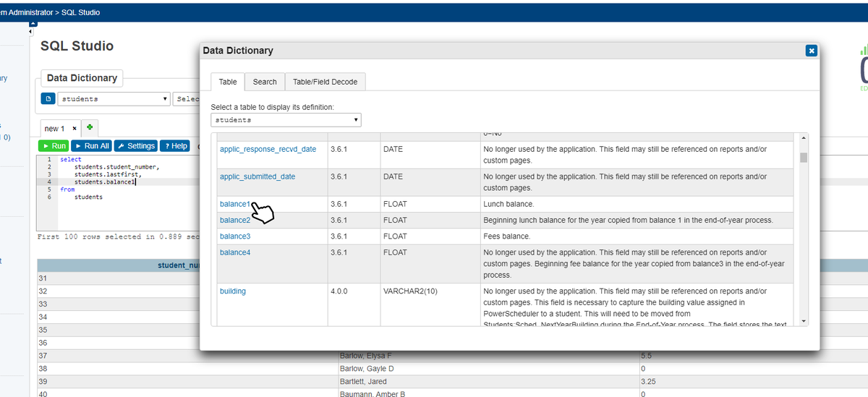Select the 'new 1' query tab
The width and height of the screenshot is (868, 397).
click(x=55, y=129)
